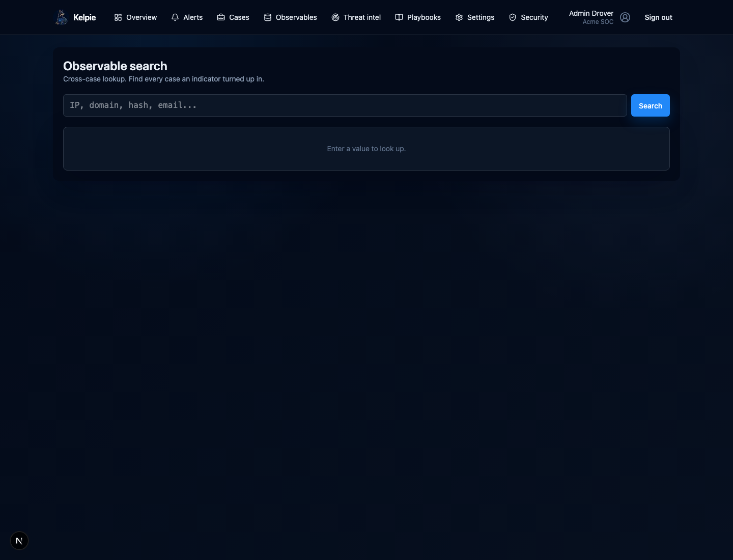
Task: Click the Overview grid icon
Action: (x=118, y=17)
